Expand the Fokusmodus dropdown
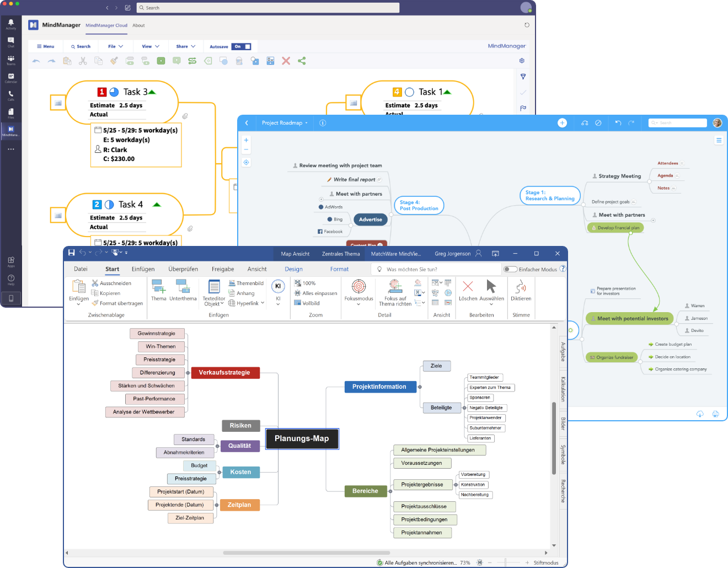The height and width of the screenshot is (568, 728). pos(358,304)
